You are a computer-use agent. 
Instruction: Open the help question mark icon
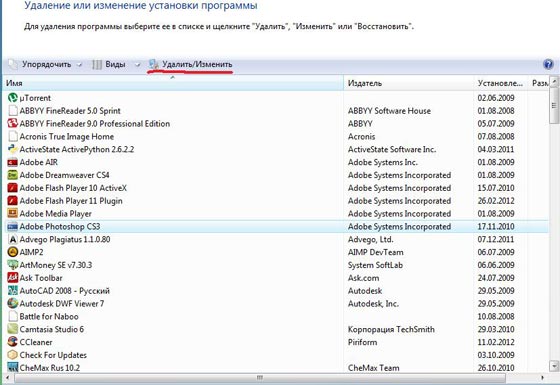548,64
